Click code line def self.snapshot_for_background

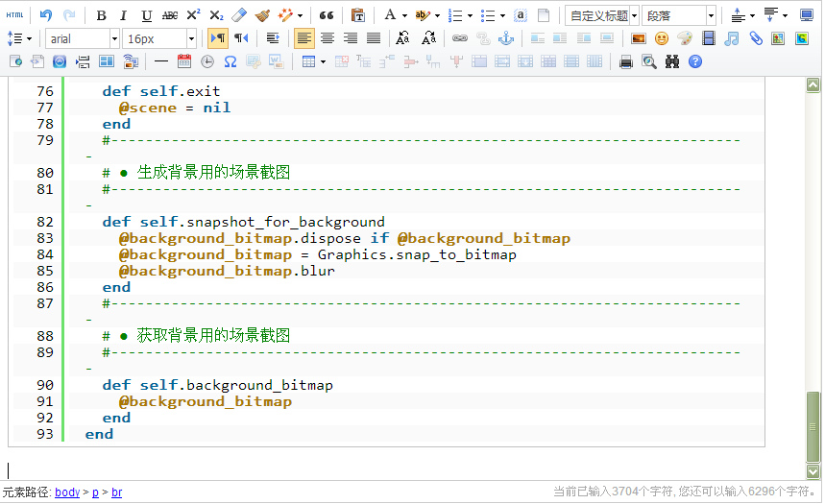click(x=243, y=222)
